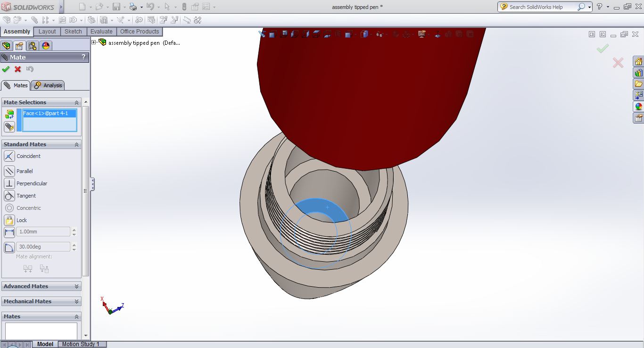Enable the Tangent mate option
This screenshot has height=348, width=644.
(x=9, y=196)
